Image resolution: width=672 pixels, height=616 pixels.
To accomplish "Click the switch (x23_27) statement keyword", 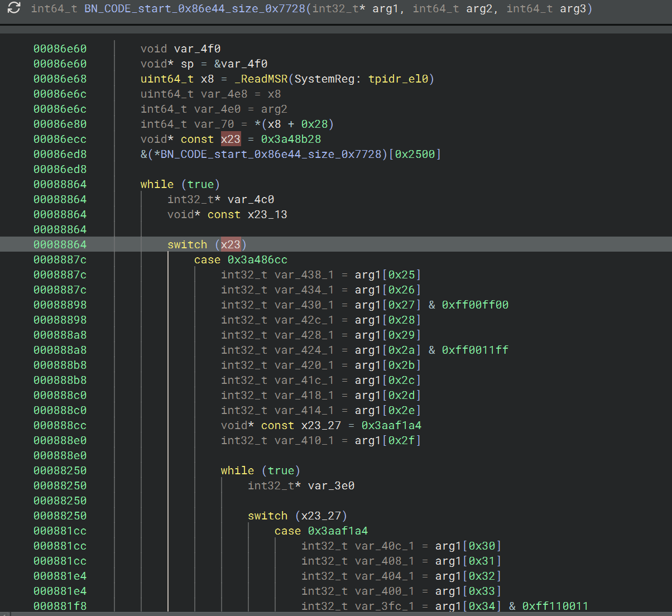I will tap(267, 516).
